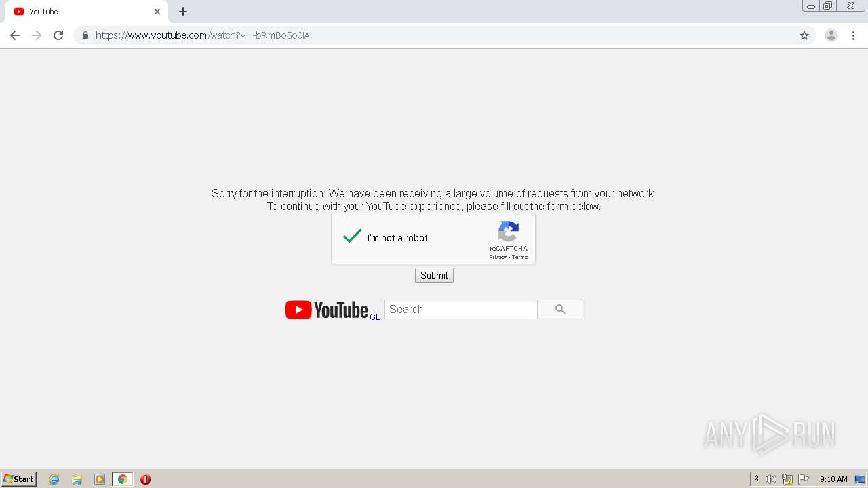The height and width of the screenshot is (488, 868).
Task: Open Windows Explorer folder in taskbar
Action: pyautogui.click(x=77, y=479)
